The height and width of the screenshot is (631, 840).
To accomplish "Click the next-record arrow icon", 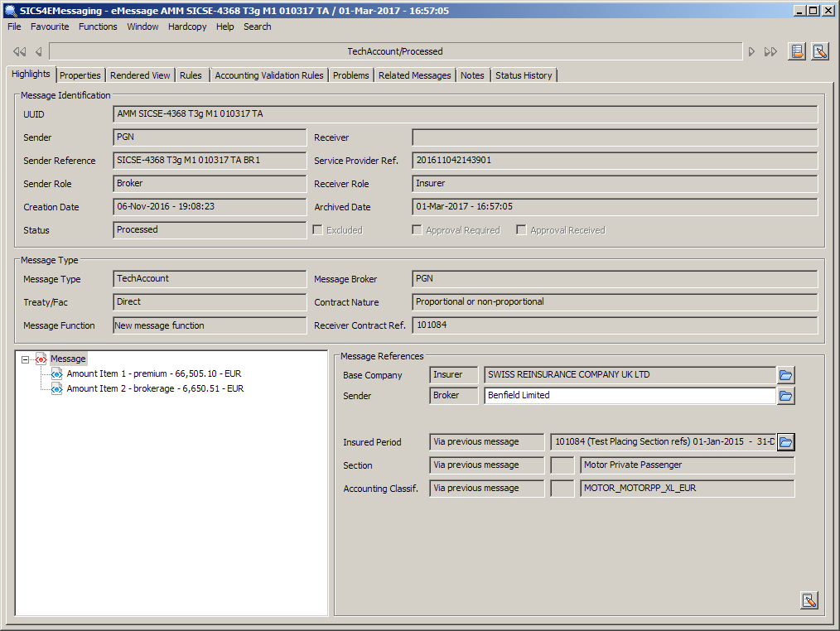I will (x=752, y=51).
